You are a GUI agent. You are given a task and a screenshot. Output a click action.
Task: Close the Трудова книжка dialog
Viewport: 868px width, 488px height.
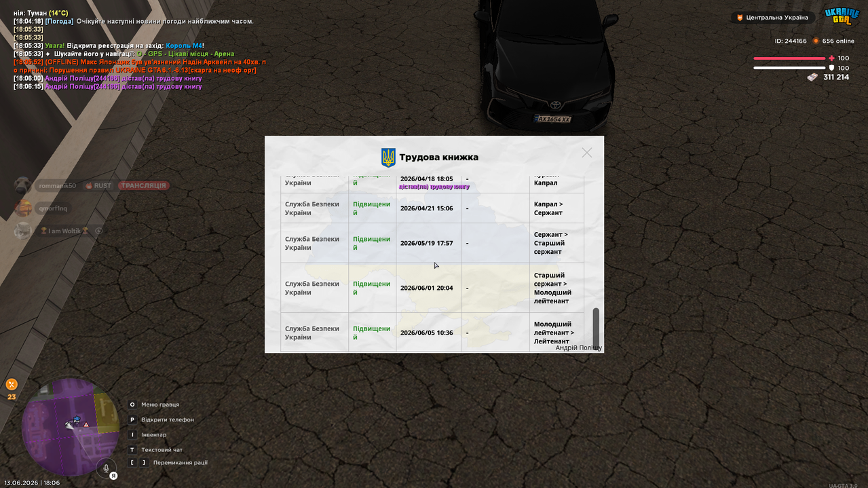(586, 153)
